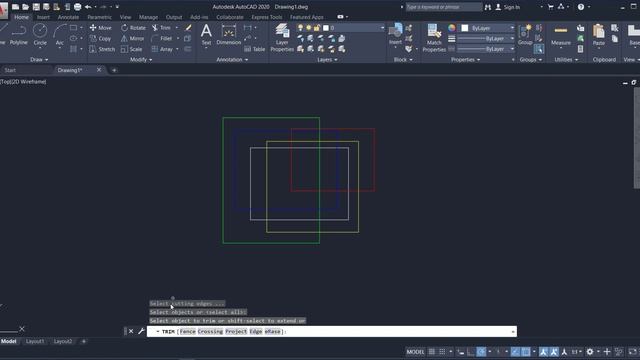This screenshot has height=360, width=640.
Task: Toggle snap mode dotted grid in status bar
Action: 442,351
